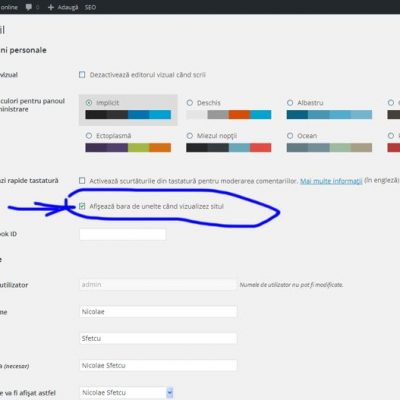Screen dimensions: 400x400
Task: Open the comments bubble icon in admin bar
Action: 29,7
